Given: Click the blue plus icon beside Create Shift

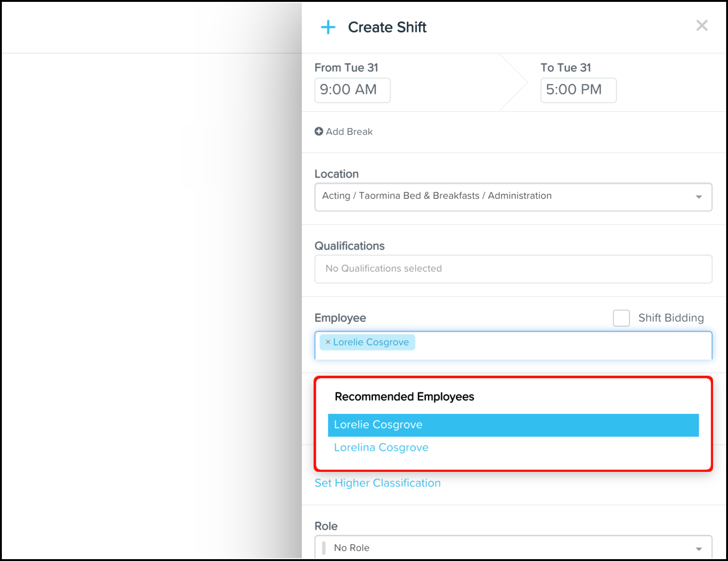Looking at the screenshot, I should [328, 27].
